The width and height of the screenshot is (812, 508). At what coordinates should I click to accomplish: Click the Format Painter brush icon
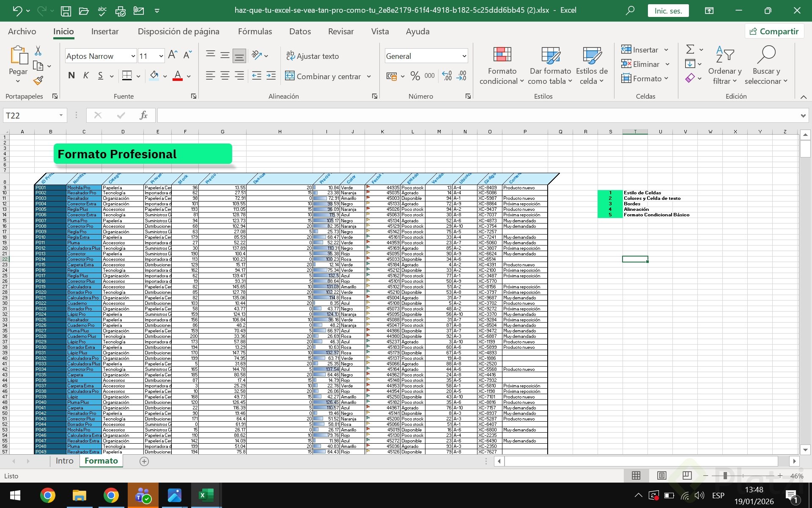[38, 80]
